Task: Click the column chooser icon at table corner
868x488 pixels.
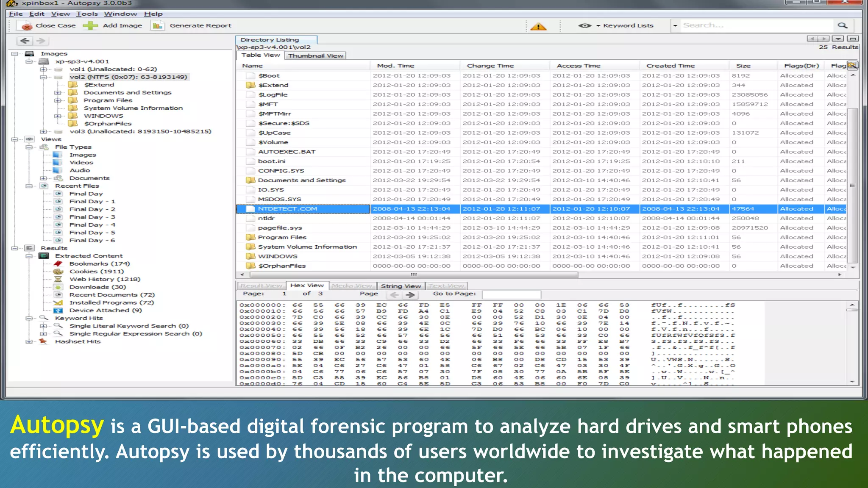Action: tap(852, 65)
